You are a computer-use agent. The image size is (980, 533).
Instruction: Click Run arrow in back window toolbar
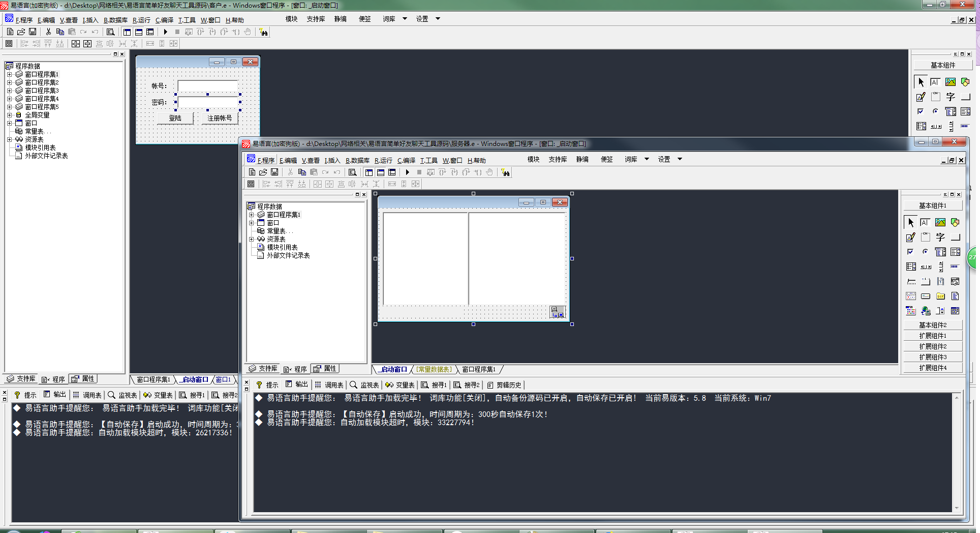(165, 32)
